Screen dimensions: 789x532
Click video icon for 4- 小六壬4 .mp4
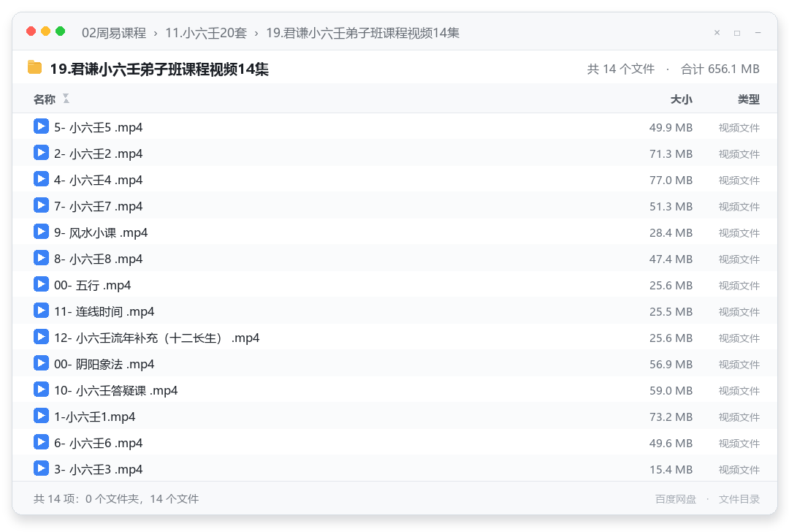point(41,179)
